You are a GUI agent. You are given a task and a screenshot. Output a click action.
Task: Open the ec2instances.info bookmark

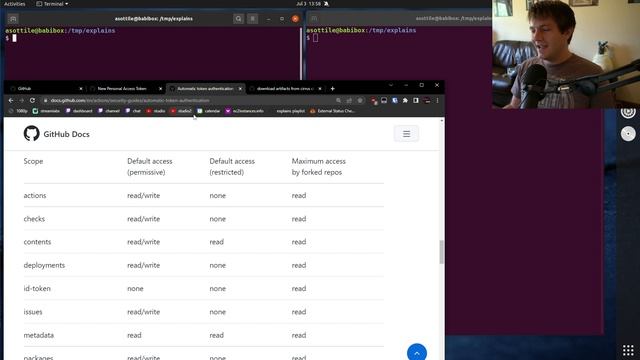244,111
